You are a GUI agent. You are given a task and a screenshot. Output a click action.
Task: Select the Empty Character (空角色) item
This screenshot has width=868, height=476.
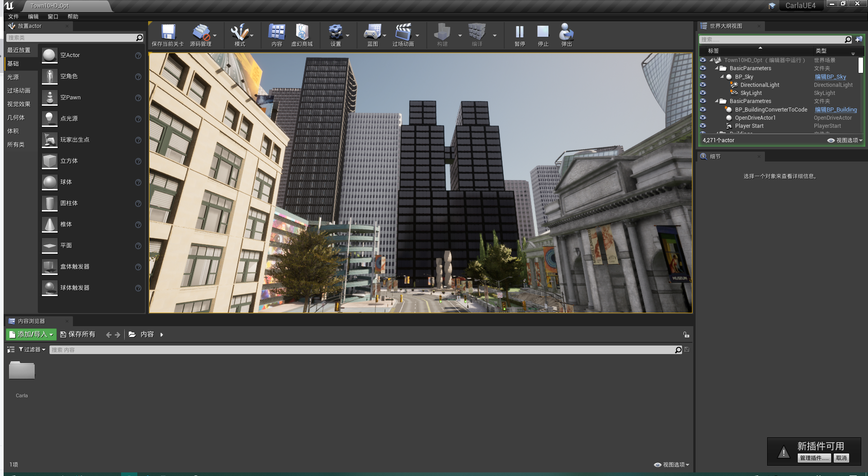[x=91, y=76]
